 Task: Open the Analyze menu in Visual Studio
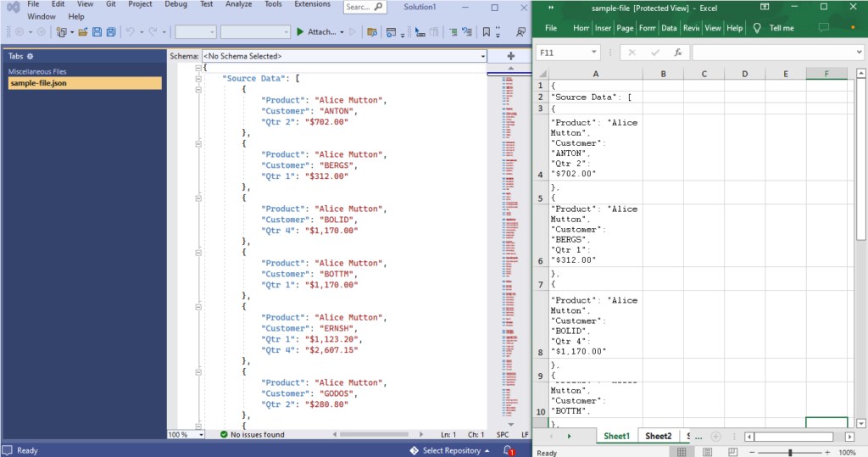tap(238, 4)
